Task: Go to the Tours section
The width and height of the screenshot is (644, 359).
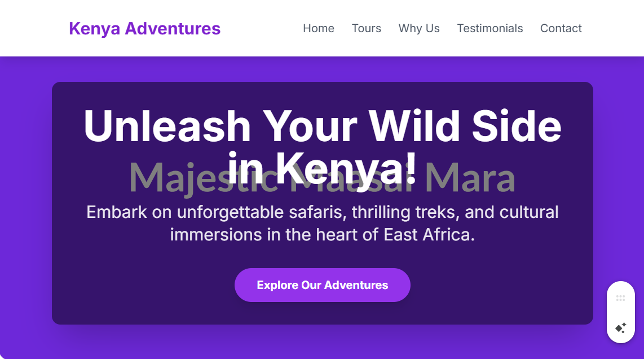Action: 367,28
